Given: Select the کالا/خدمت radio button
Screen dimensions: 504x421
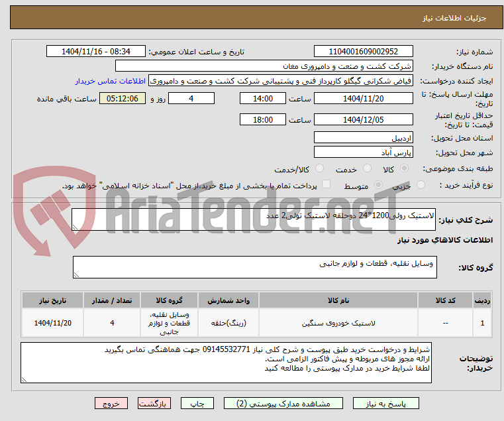Looking at the screenshot, I should (x=319, y=168).
